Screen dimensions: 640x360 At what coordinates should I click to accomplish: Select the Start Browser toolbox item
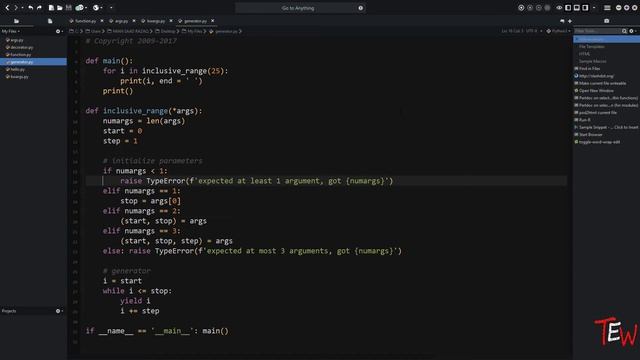[x=588, y=135]
